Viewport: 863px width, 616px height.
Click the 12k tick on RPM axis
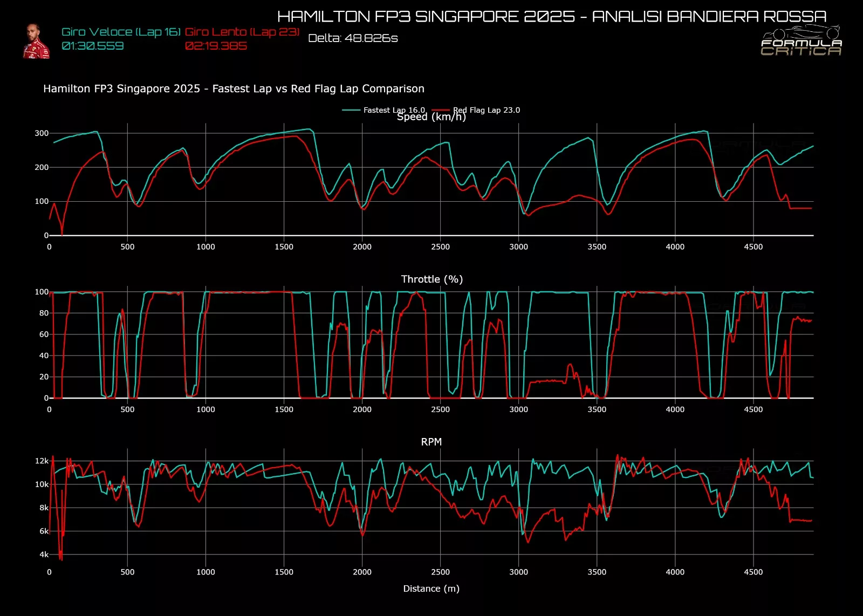(42, 461)
